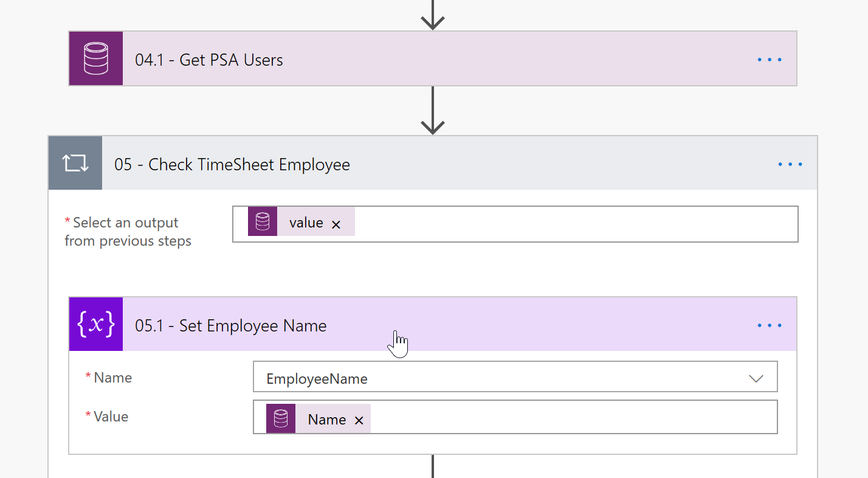868x478 pixels.
Task: Click the variable icon on Set Employee Name
Action: pos(96,325)
